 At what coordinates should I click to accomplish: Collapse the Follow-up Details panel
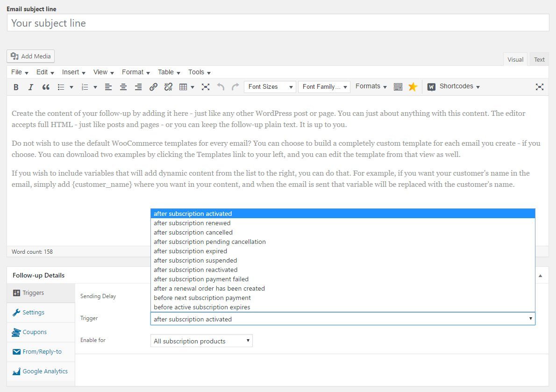540,276
